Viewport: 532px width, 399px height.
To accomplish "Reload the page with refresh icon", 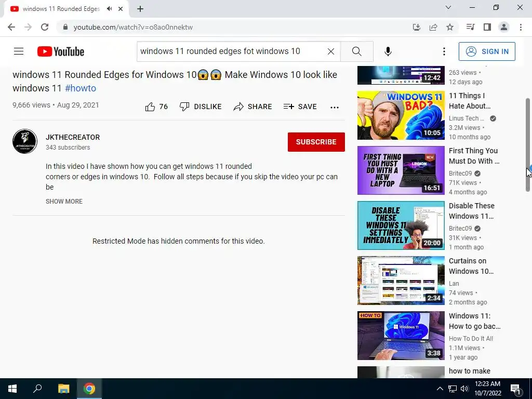I will pyautogui.click(x=45, y=27).
